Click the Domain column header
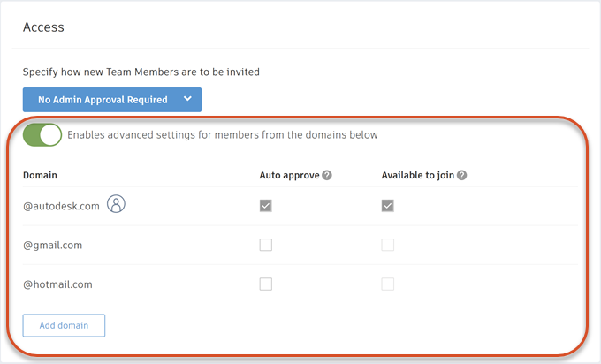The width and height of the screenshot is (601, 364). coord(40,175)
